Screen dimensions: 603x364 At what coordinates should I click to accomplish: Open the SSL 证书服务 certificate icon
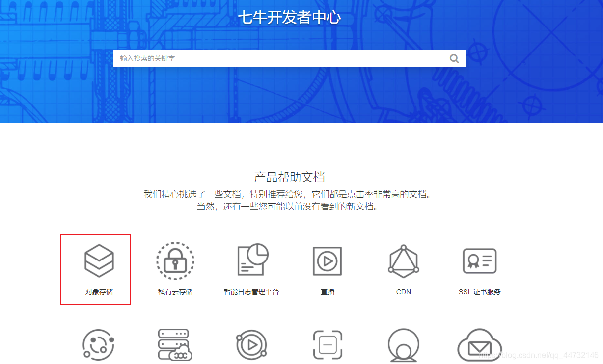pyautogui.click(x=480, y=260)
